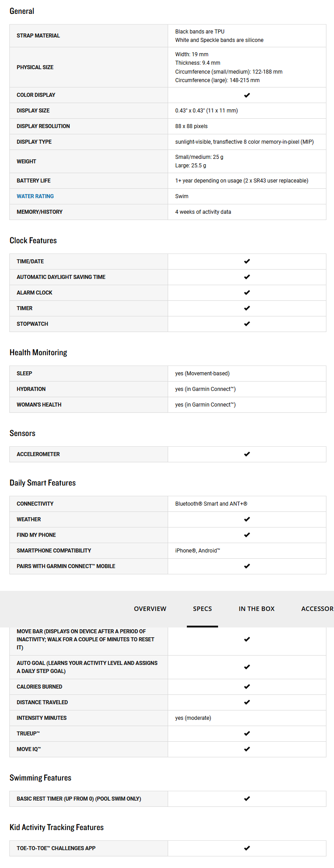
Task: Click the Basic Rest Timer checkmark
Action: (247, 799)
